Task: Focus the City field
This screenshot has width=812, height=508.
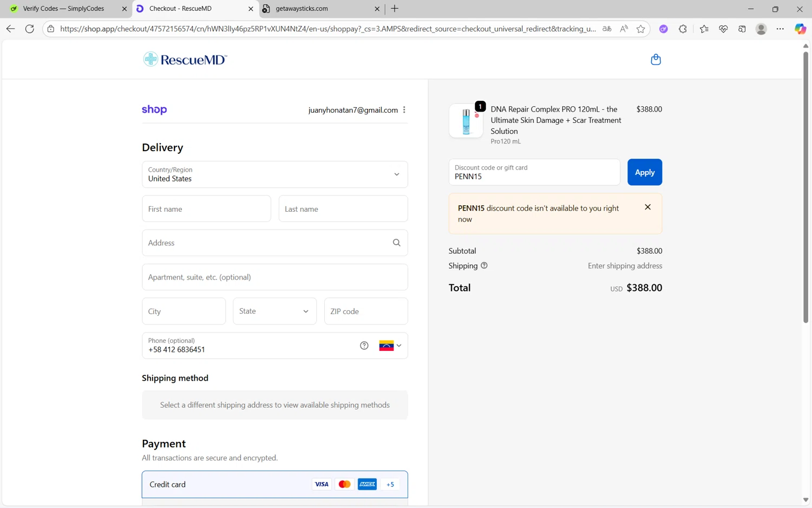Action: pyautogui.click(x=184, y=311)
